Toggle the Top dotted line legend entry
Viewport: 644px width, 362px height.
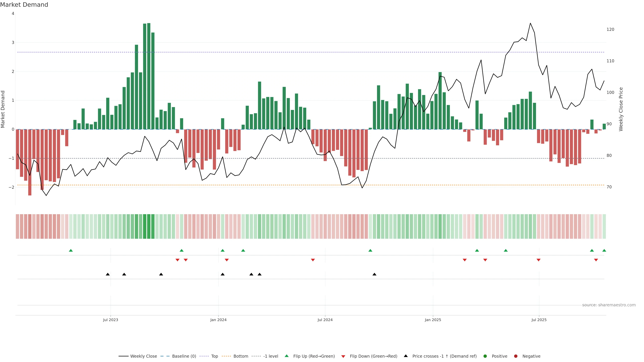214,356
